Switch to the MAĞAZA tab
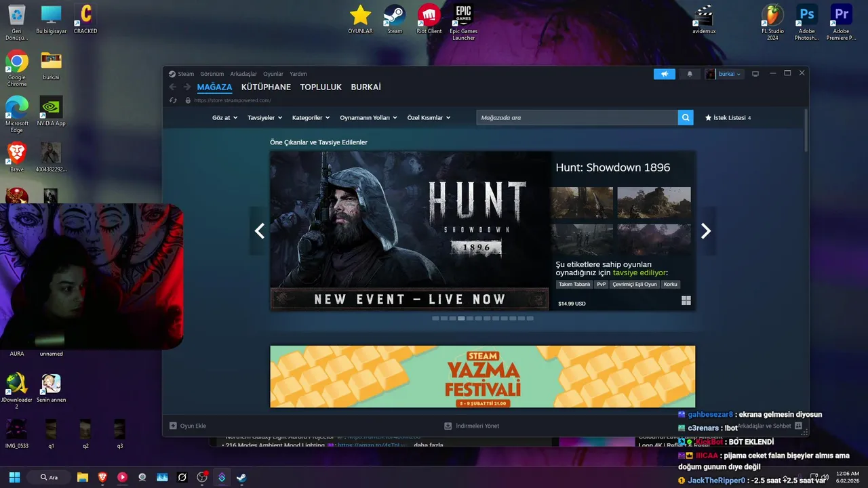 (x=214, y=87)
